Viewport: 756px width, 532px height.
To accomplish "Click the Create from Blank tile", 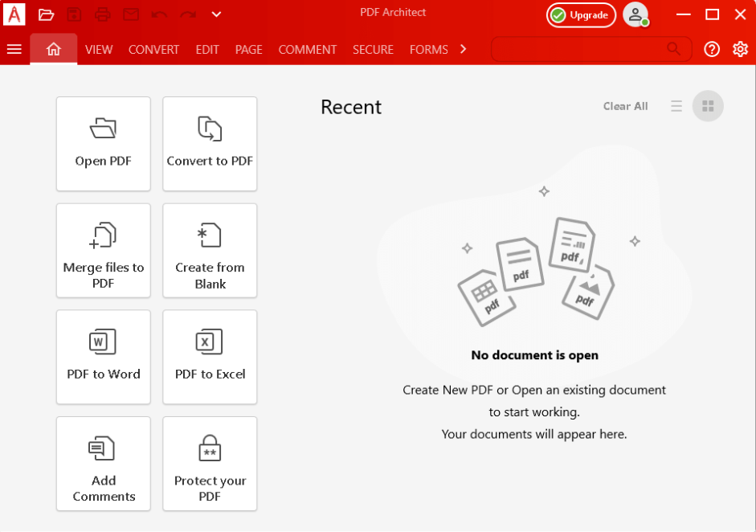I will coord(210,250).
